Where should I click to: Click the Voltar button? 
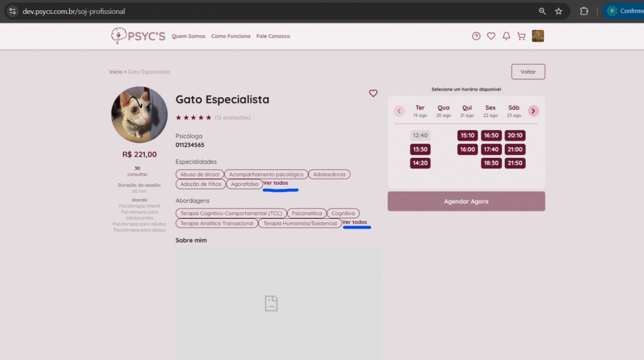528,72
